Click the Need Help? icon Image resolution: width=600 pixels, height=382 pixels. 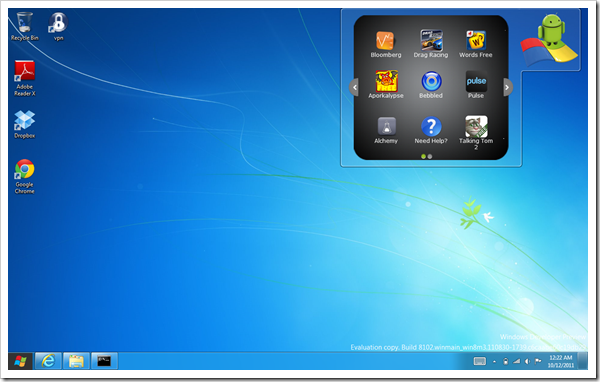431,130
